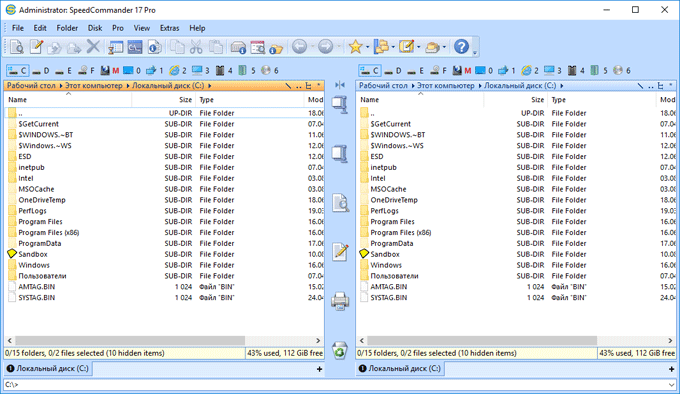
Task: Add new tab in the left pane
Action: click(319, 369)
